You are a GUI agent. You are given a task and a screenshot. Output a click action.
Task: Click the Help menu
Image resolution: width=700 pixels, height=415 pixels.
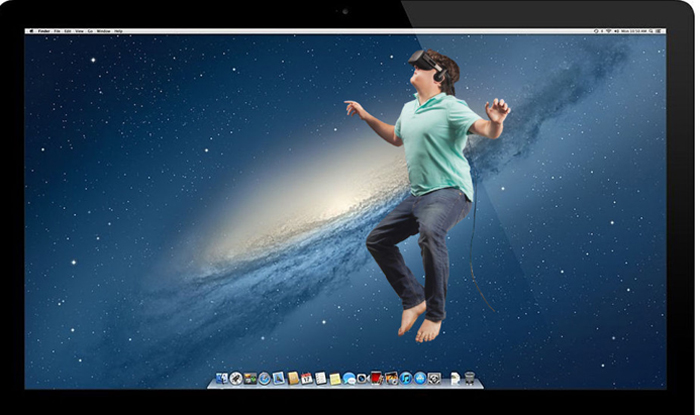coord(118,31)
